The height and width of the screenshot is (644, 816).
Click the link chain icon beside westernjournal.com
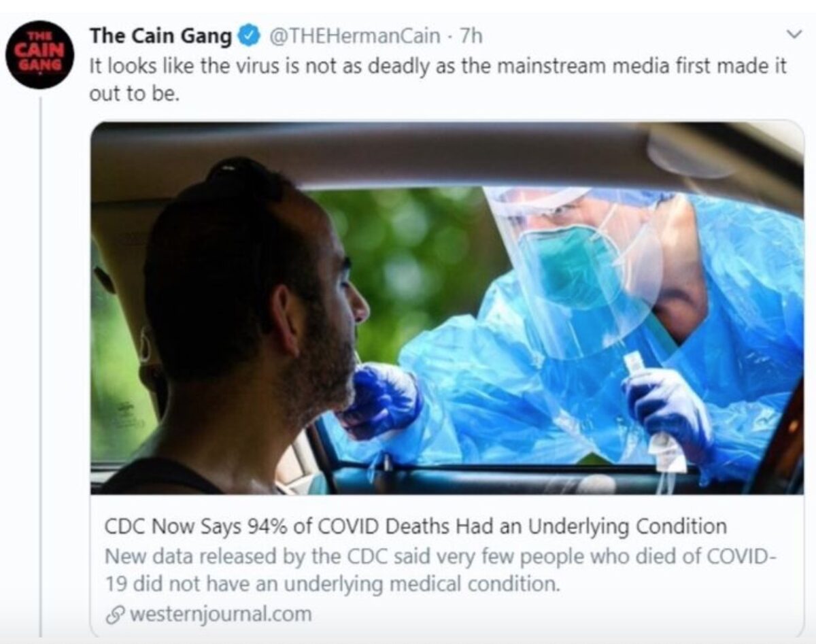(116, 614)
